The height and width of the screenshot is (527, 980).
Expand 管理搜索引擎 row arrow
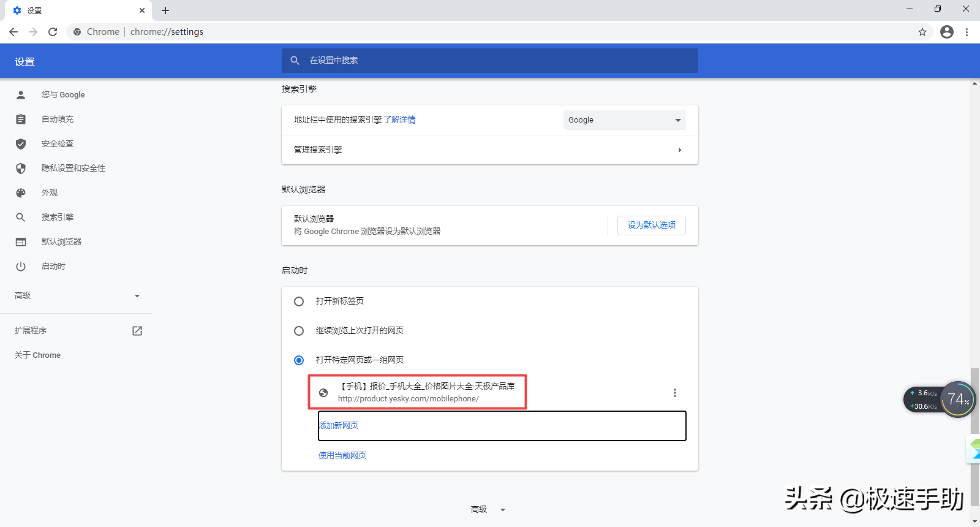click(x=679, y=150)
